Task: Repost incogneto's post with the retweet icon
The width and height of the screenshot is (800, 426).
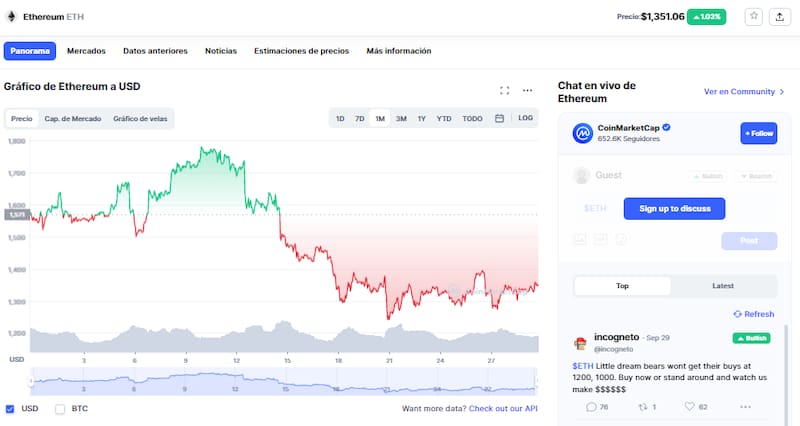Action: pyautogui.click(x=641, y=407)
